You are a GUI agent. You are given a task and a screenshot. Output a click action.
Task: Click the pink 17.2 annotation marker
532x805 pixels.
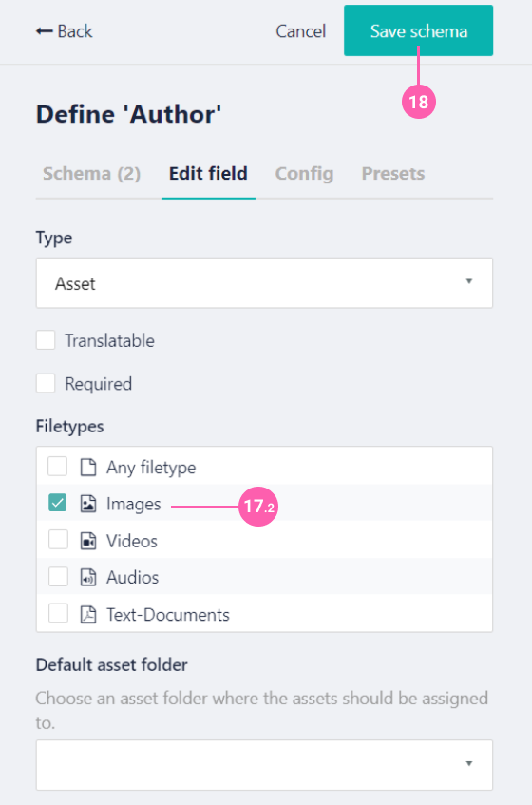258,507
